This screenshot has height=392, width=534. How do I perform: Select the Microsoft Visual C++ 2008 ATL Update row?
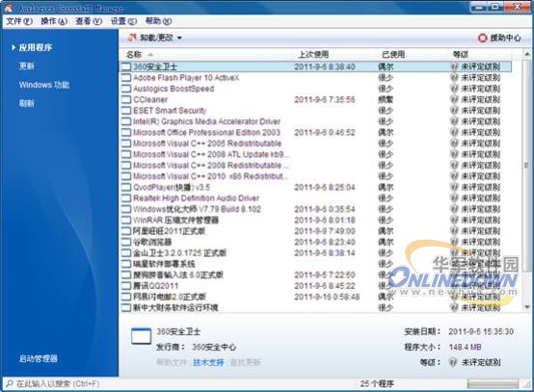(x=316, y=154)
